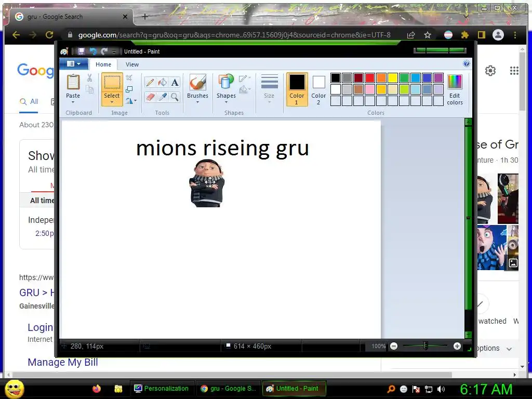Image resolution: width=532 pixels, height=399 pixels.
Task: Select the All search results tab
Action: click(29, 101)
